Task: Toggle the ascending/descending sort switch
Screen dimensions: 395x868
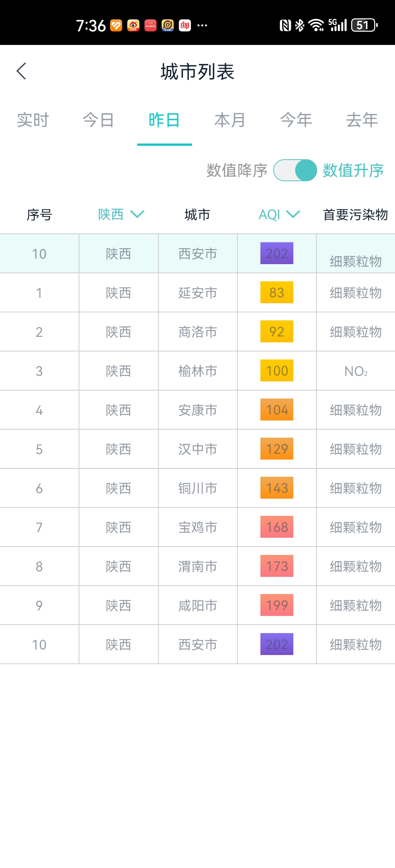Action: click(295, 170)
